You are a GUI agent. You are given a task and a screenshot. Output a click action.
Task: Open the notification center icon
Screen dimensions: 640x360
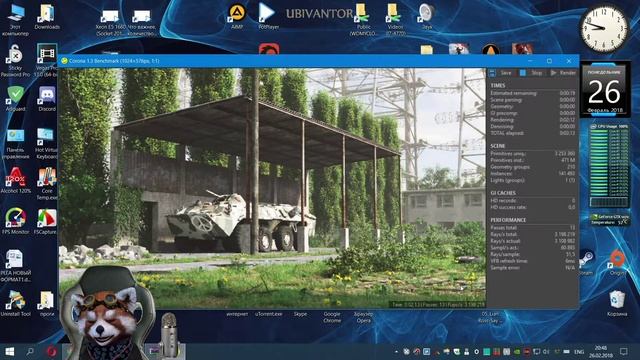coord(623,351)
